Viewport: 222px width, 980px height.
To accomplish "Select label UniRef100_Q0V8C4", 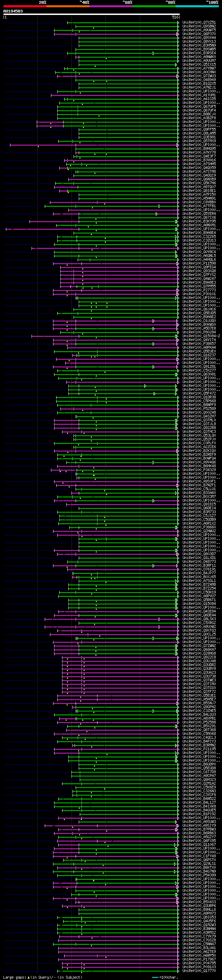I will click(x=199, y=252).
